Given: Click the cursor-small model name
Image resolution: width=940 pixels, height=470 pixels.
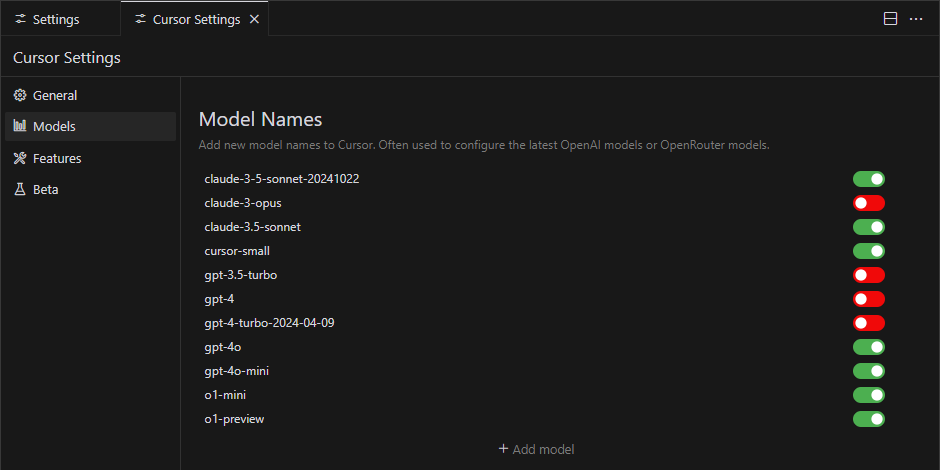Looking at the screenshot, I should (x=237, y=251).
